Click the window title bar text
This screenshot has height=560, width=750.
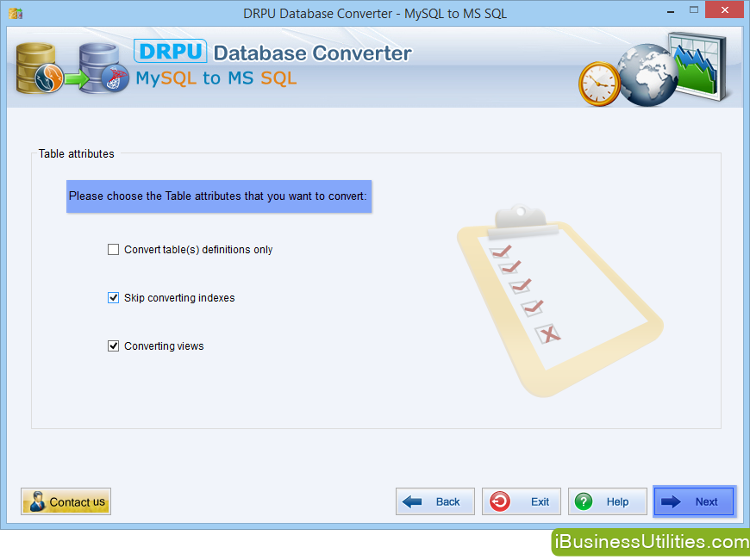pyautogui.click(x=375, y=14)
